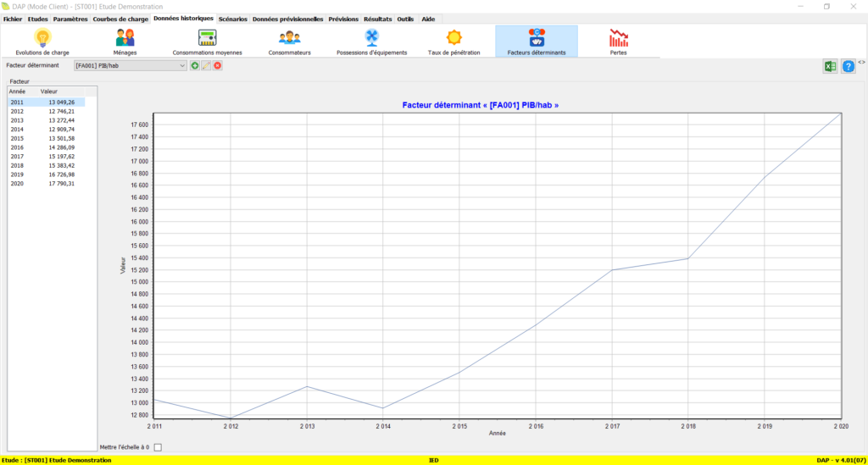
Task: Open the Scénarios menu
Action: coord(232,19)
